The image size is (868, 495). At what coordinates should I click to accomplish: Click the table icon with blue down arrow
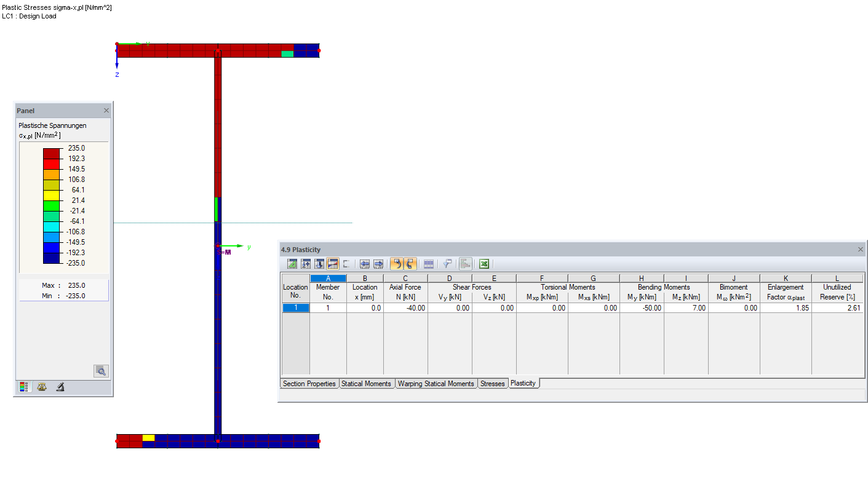(x=319, y=264)
